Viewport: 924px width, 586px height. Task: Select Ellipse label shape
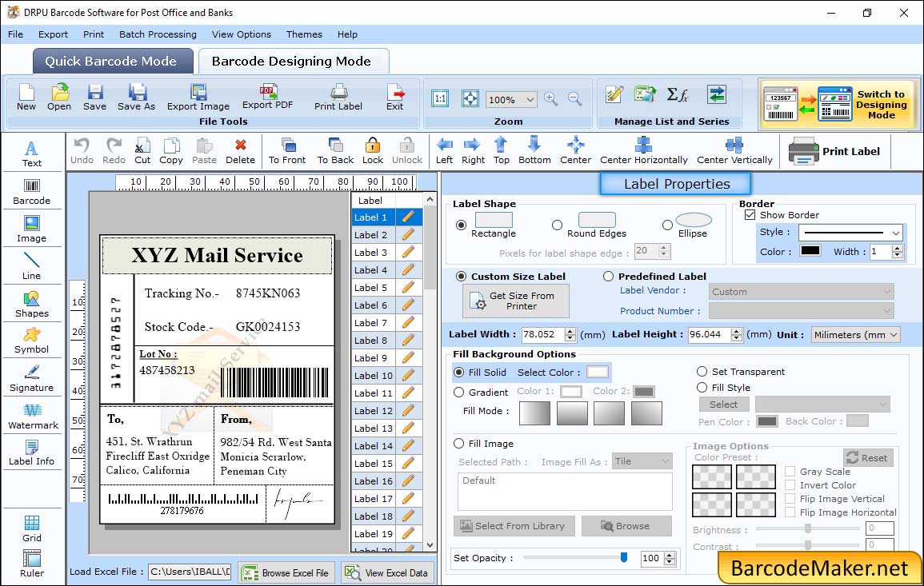pos(667,225)
